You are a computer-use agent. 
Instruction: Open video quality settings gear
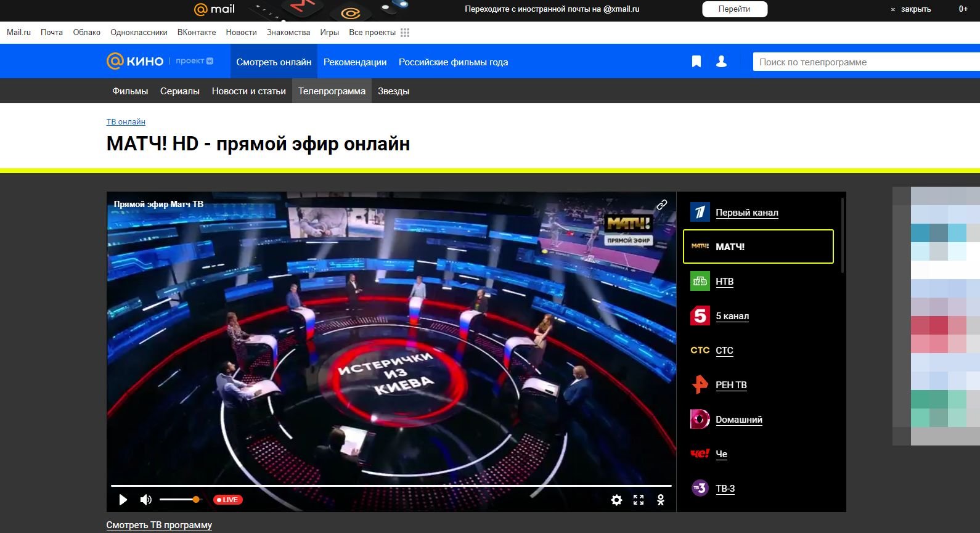(x=616, y=500)
